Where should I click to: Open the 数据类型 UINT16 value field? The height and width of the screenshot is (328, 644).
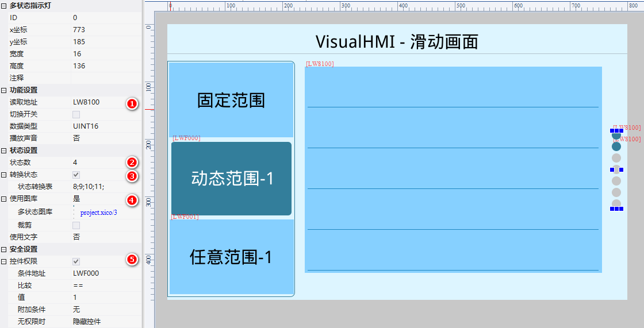coord(103,126)
